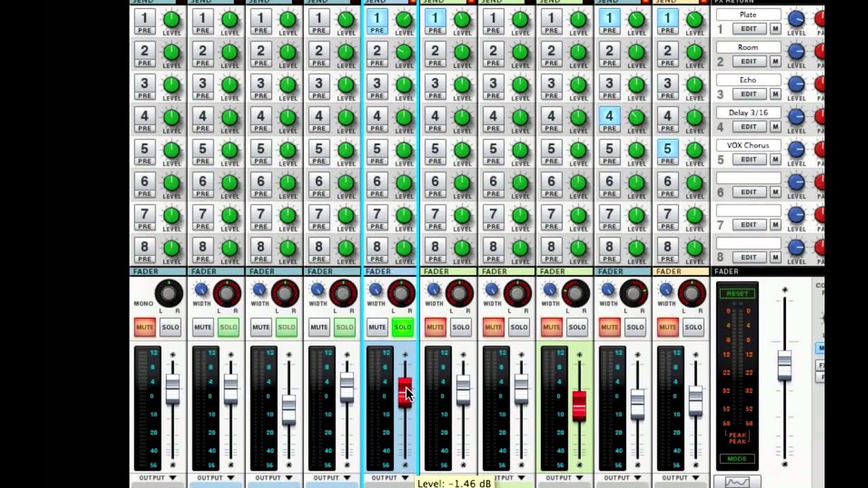Viewport: 868px width, 488px height.
Task: Click the level knob beside the lit send 5
Action: (694, 149)
